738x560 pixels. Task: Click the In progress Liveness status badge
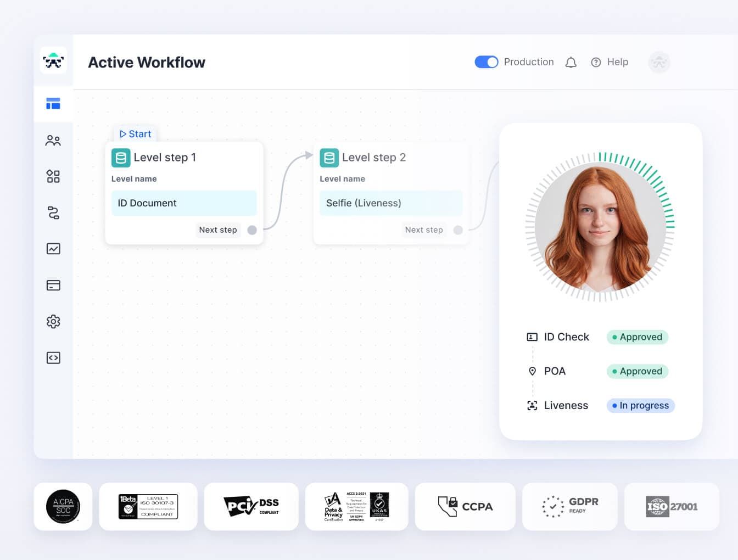point(640,406)
